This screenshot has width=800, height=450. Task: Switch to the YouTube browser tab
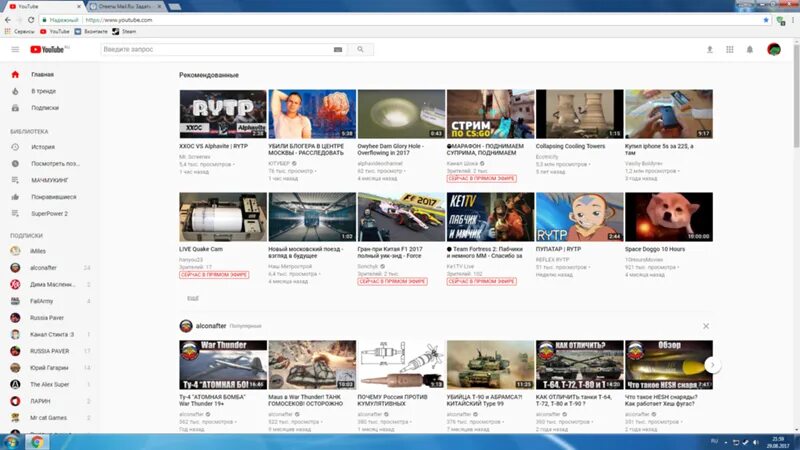point(43,7)
